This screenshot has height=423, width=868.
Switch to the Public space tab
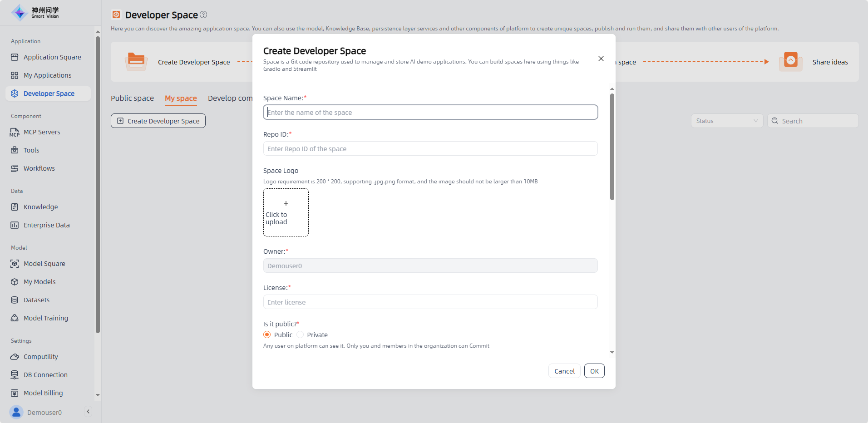coord(132,98)
